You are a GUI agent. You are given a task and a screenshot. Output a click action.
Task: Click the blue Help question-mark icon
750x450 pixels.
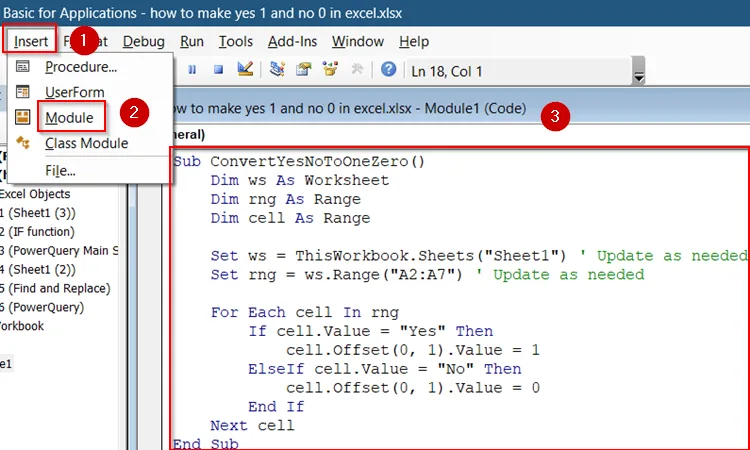(x=388, y=69)
